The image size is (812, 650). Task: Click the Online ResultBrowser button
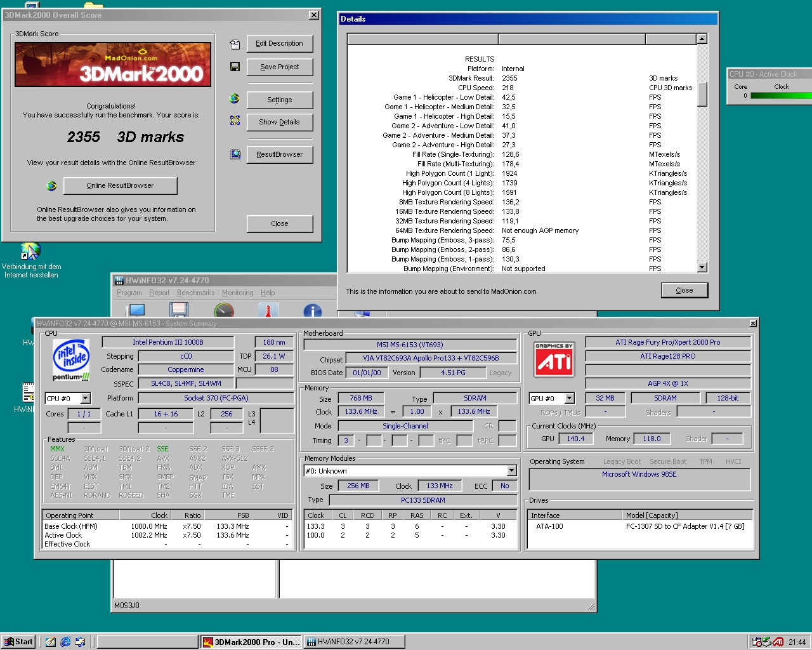pyautogui.click(x=120, y=185)
